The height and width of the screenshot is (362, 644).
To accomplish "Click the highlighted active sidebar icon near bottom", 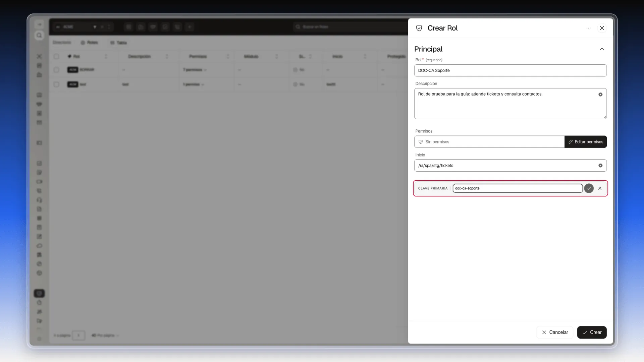I will coord(39,294).
